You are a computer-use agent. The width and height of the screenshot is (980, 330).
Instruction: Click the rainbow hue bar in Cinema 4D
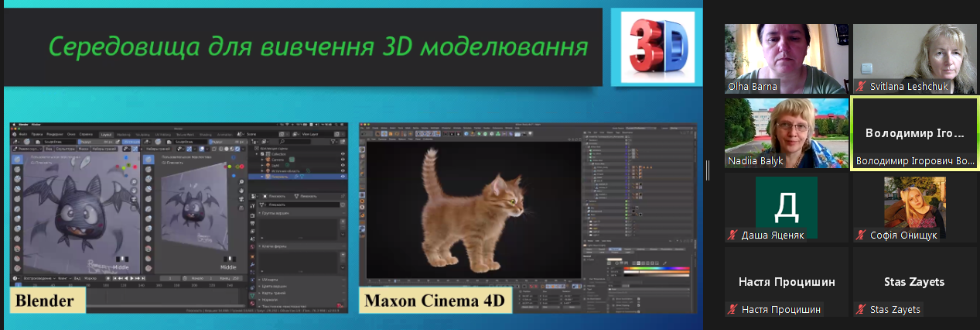(x=656, y=269)
